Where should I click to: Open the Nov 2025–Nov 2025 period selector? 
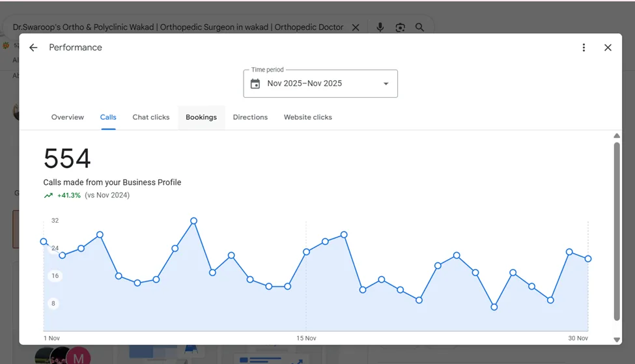(x=320, y=84)
